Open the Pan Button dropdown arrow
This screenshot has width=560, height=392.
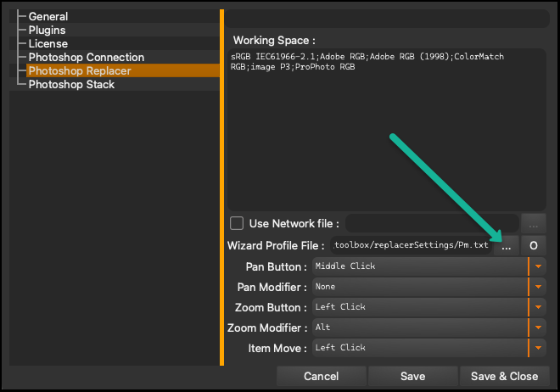click(538, 266)
